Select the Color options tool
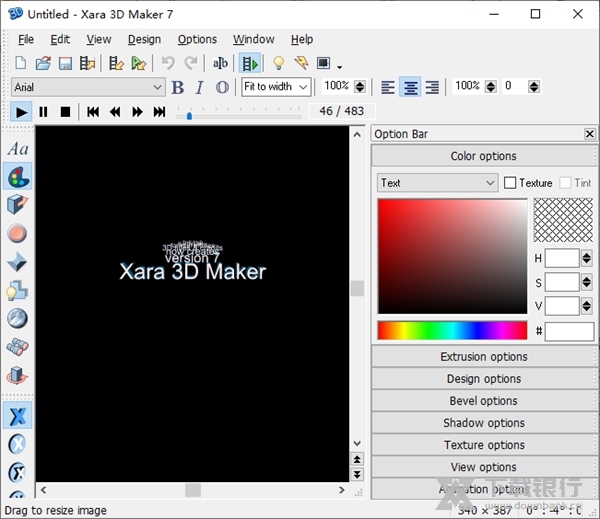The width and height of the screenshot is (600, 519). (17, 177)
